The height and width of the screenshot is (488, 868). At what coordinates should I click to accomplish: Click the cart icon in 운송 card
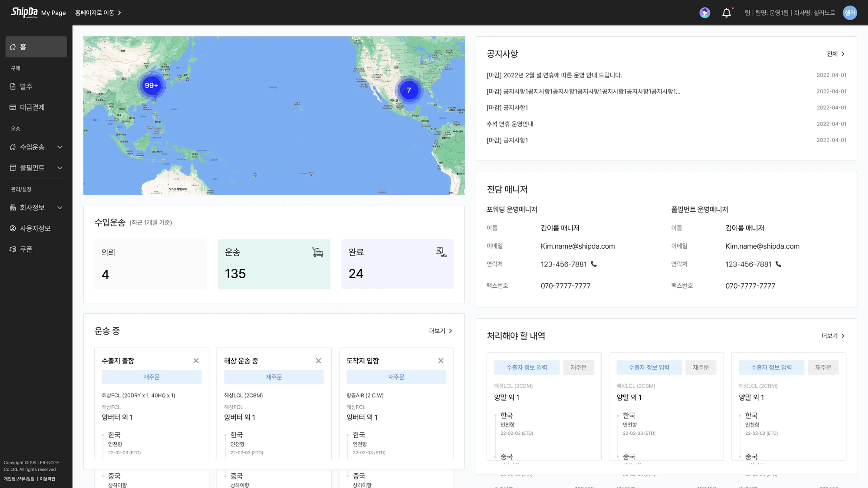(317, 252)
